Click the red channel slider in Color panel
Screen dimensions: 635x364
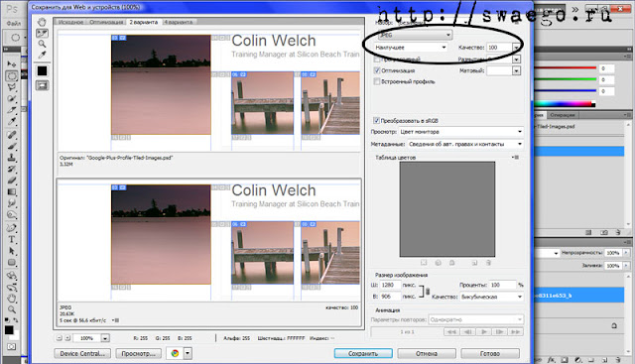tap(566, 68)
